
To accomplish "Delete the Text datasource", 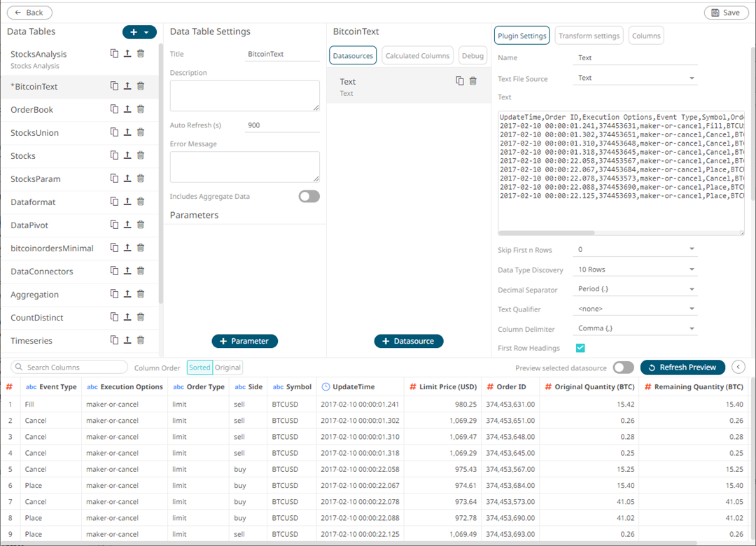I will [x=472, y=80].
